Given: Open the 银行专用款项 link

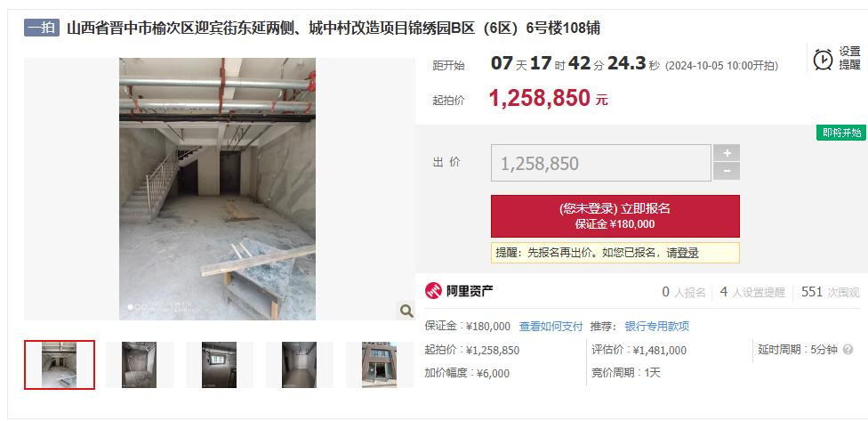Looking at the screenshot, I should tap(657, 327).
